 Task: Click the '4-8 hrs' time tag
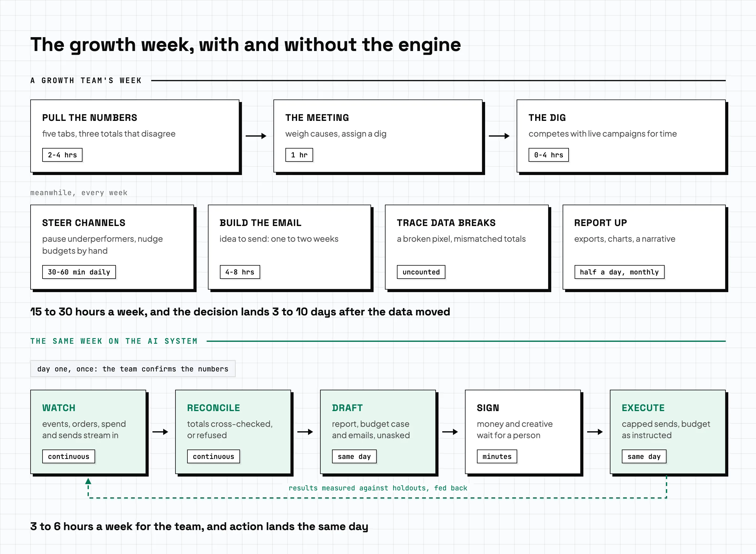click(240, 272)
